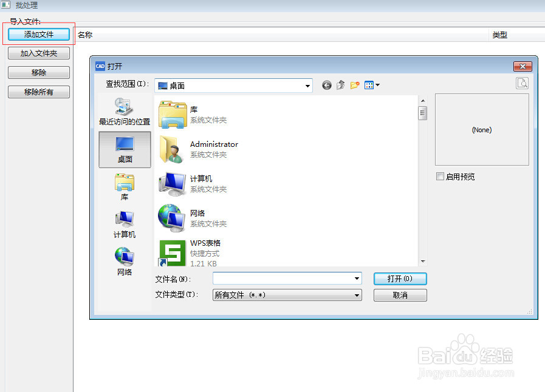Screen dimensions: 545x392
Task: Select the Network (网络) sidebar icon
Action: coord(124,259)
